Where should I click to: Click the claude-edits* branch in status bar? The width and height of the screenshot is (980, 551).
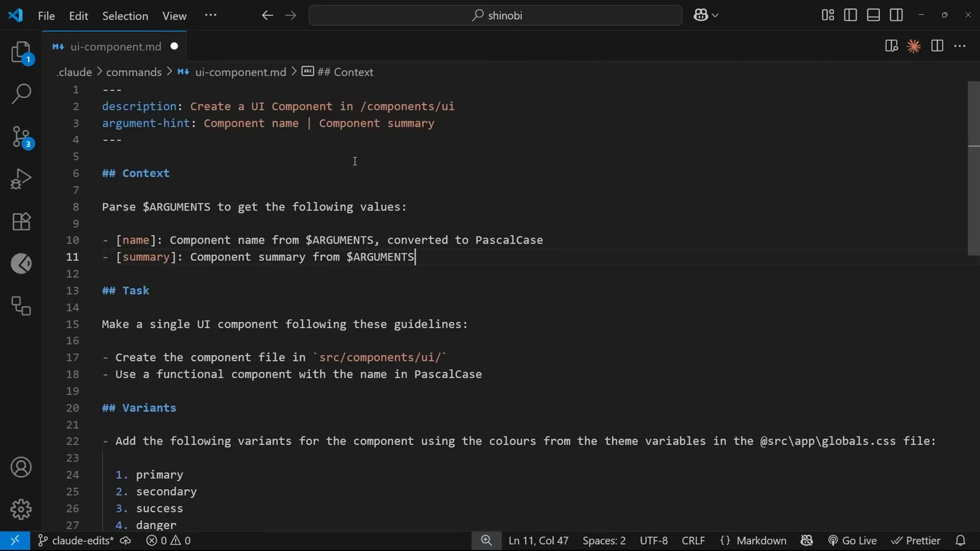tap(75, 541)
